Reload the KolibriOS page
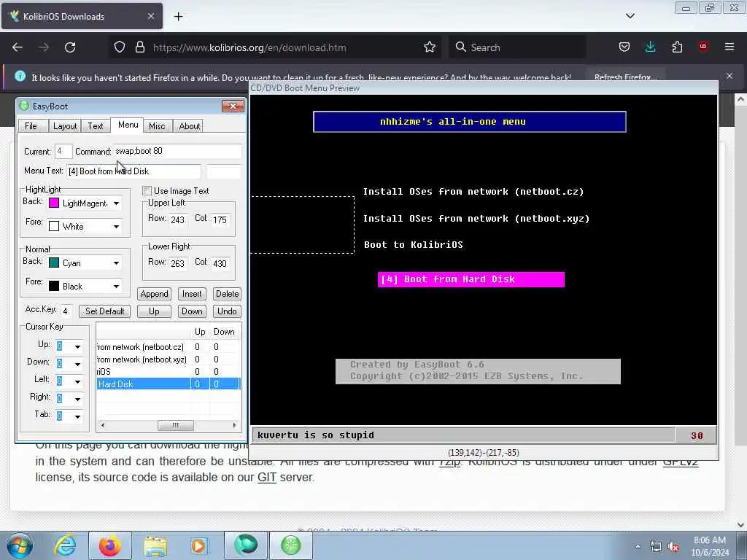Image resolution: width=747 pixels, height=560 pixels. (x=70, y=47)
